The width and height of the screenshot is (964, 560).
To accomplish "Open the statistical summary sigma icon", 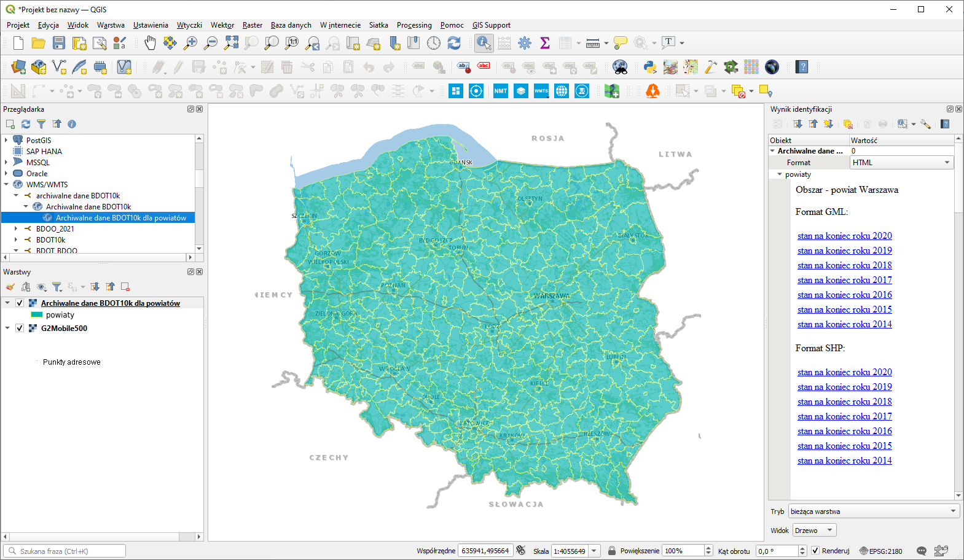I will pos(544,43).
